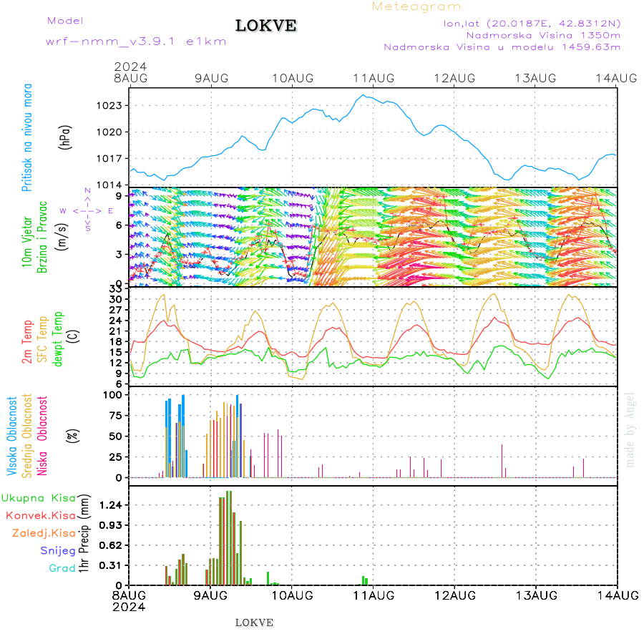Viewport: 644px width, 644px height.
Task: Click the 'Grad' legend entry
Action: 62,568
